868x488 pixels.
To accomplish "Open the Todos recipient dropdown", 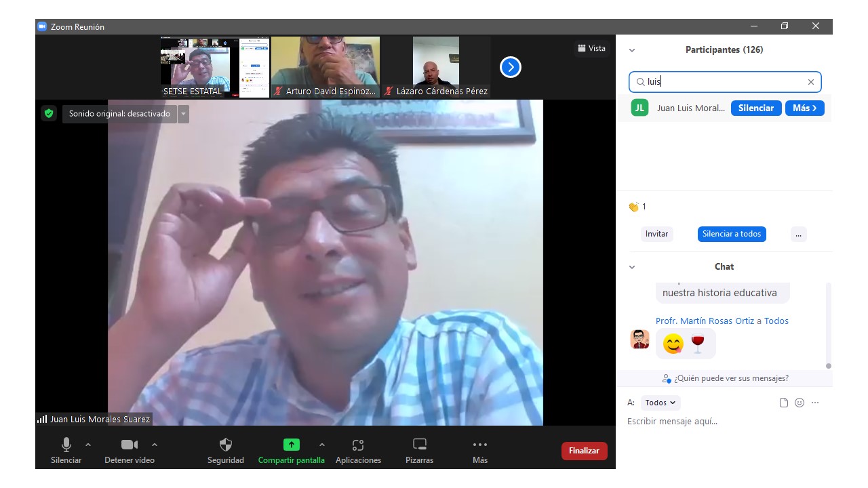I will [660, 403].
